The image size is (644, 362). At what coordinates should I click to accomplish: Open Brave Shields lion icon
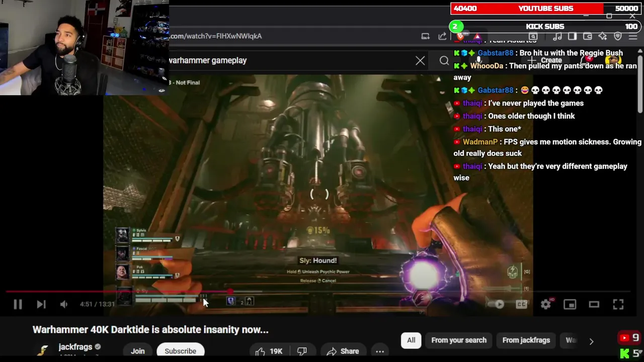(x=460, y=37)
